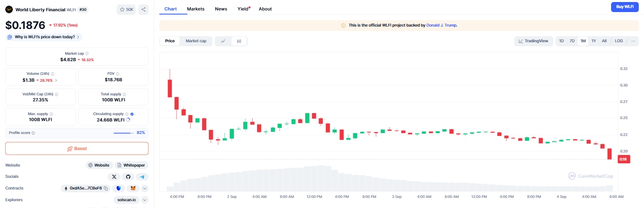644x208 pixels.
Task: Open the Website link button
Action: (99, 165)
